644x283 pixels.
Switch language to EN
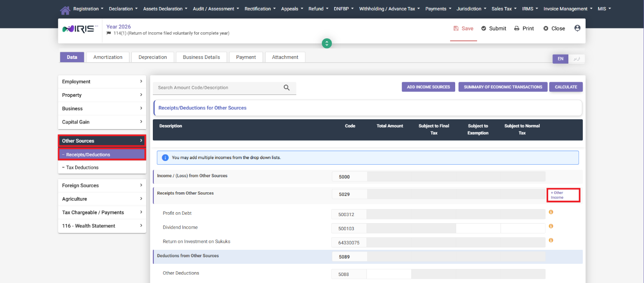click(x=560, y=58)
